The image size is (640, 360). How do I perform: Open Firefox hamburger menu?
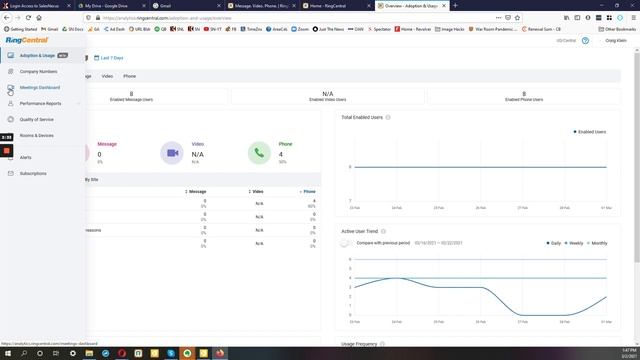click(633, 18)
